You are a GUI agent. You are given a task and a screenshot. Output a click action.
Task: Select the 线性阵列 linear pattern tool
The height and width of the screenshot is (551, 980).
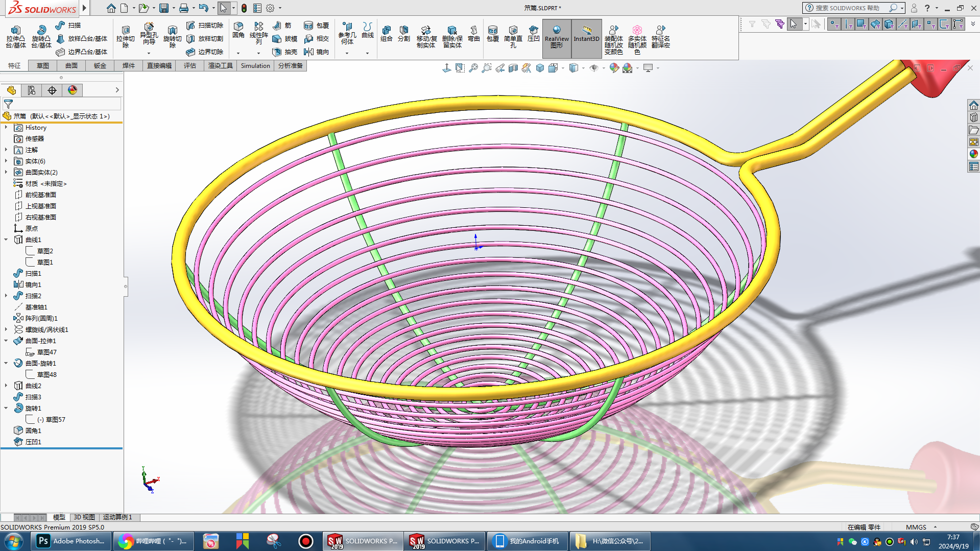(258, 33)
